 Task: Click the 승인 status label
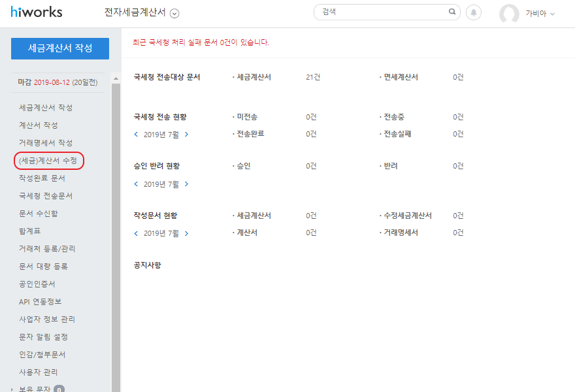tap(244, 166)
